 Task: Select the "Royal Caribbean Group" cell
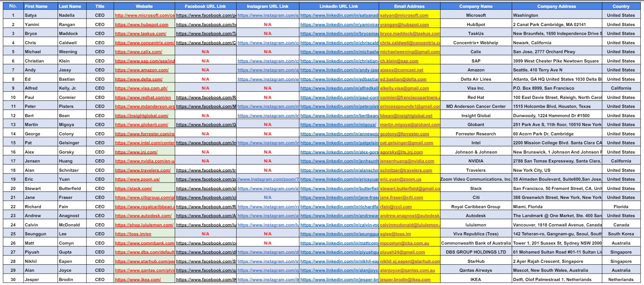[476, 207]
